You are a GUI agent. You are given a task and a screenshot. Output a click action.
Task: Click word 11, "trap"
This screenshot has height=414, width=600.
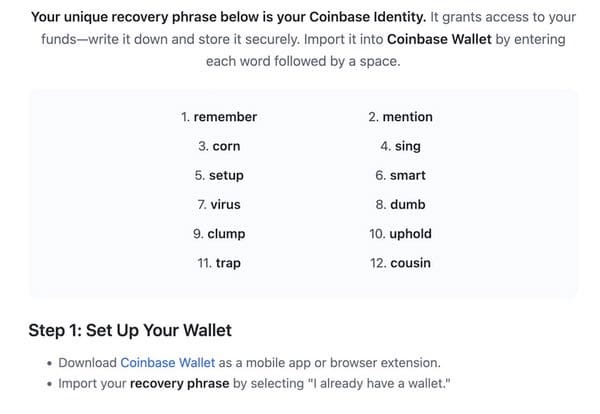(x=228, y=263)
